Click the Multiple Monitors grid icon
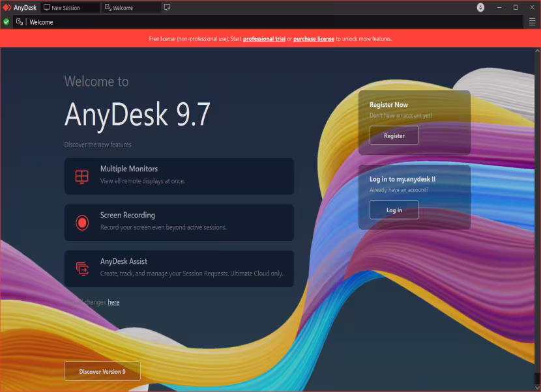 (81, 176)
